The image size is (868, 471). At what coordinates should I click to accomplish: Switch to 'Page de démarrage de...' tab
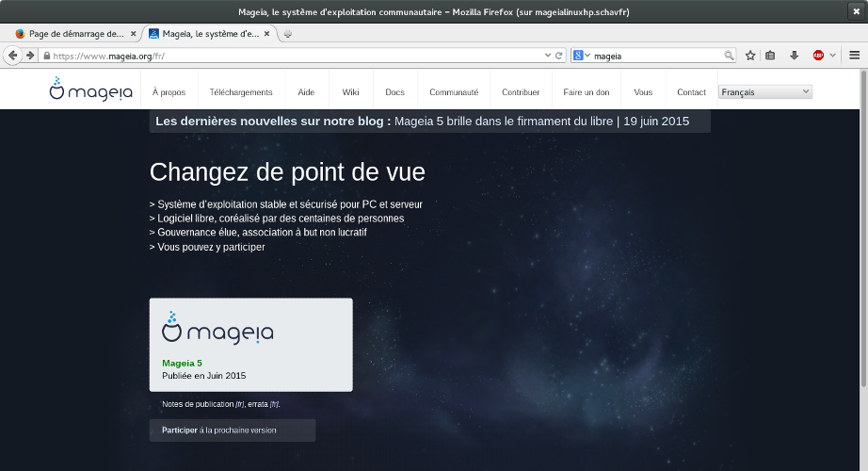coord(76,34)
